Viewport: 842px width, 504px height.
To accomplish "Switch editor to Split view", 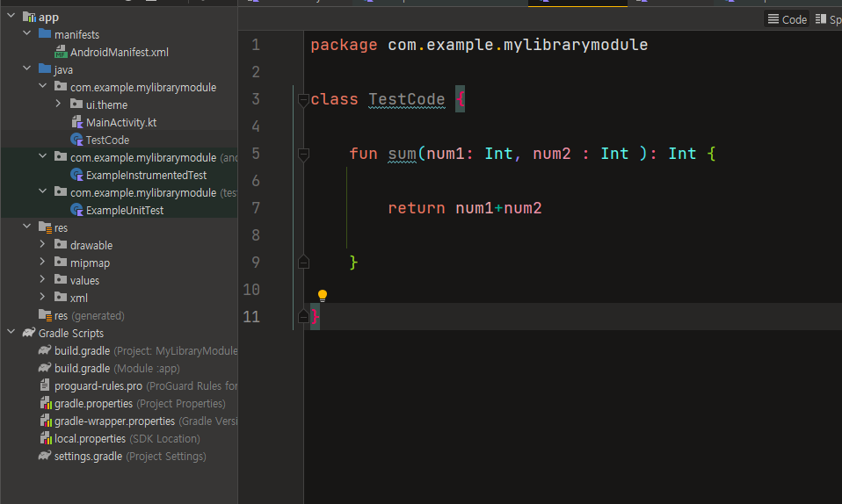I will click(x=828, y=19).
